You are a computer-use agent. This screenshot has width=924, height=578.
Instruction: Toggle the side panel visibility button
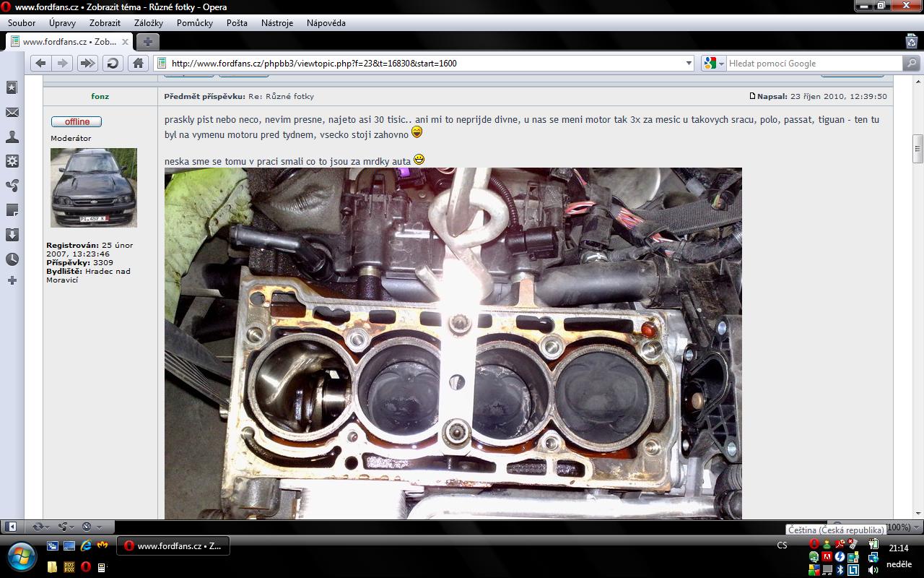(x=12, y=527)
